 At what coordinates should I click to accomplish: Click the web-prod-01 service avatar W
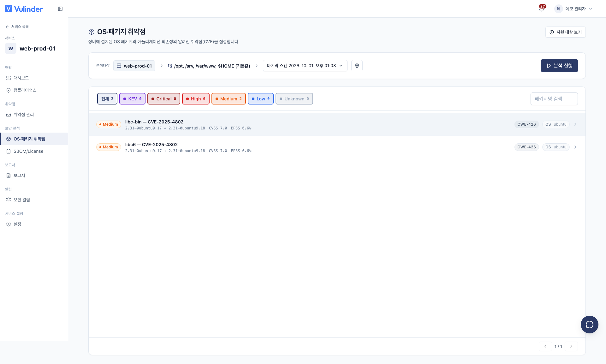coord(11,48)
